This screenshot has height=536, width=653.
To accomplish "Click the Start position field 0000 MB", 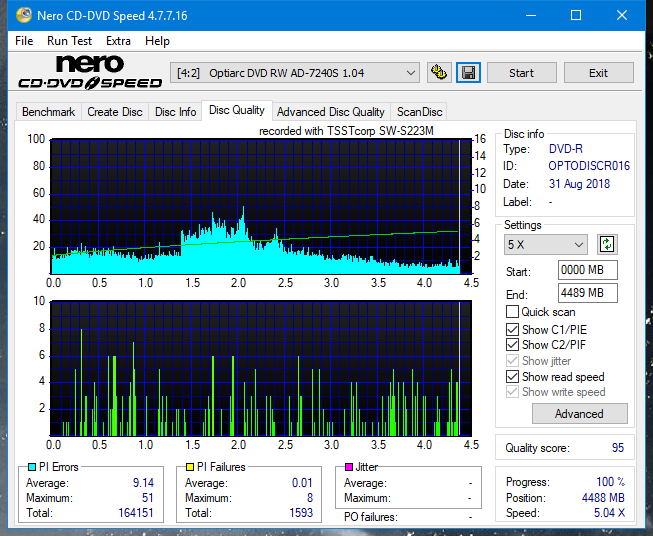I will click(x=588, y=270).
